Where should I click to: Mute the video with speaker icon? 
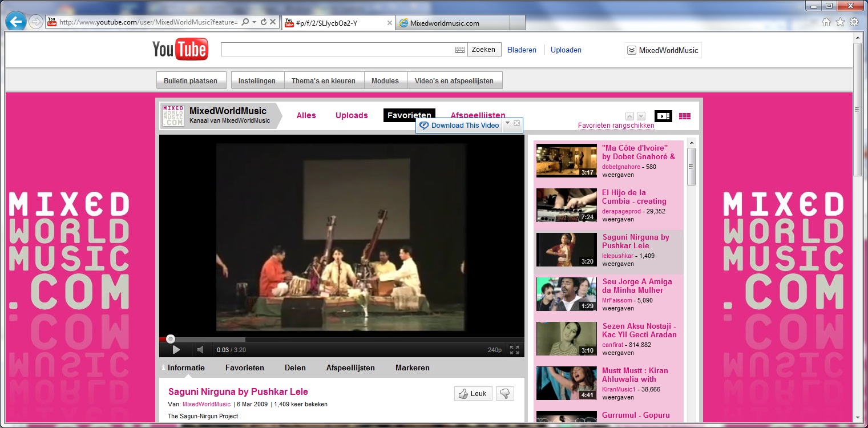tap(200, 350)
